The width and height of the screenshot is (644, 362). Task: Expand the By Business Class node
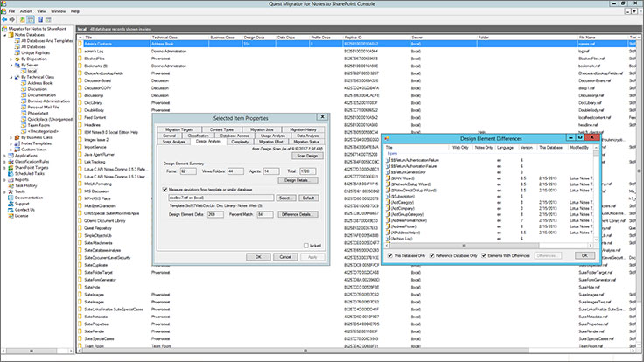(11, 137)
